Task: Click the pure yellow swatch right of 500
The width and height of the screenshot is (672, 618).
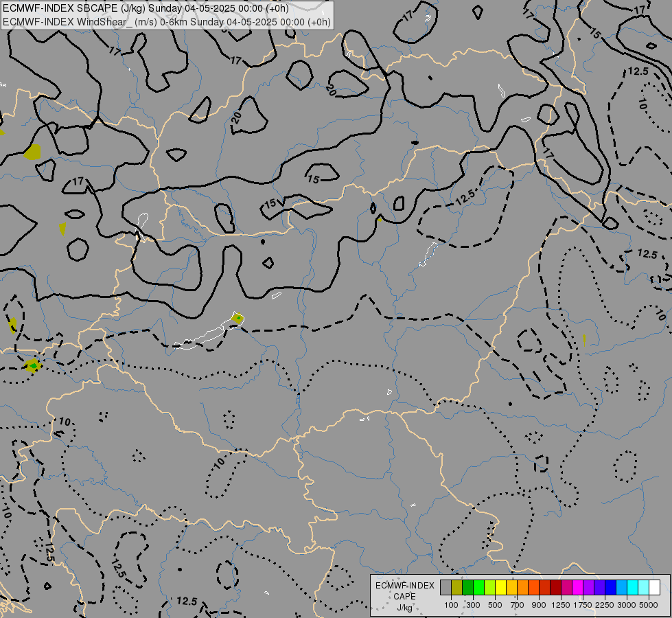Action: point(501,588)
